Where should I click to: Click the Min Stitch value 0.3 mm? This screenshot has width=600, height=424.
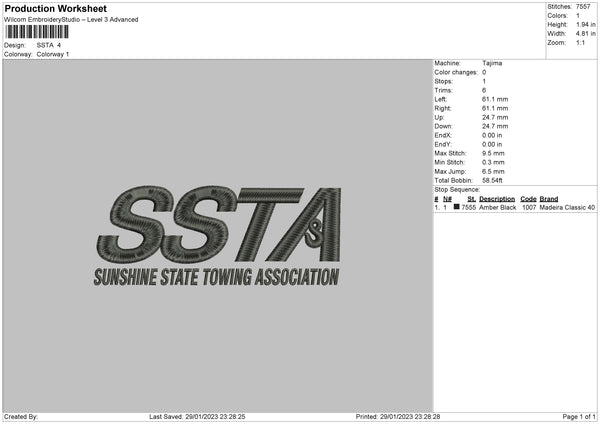pos(493,162)
